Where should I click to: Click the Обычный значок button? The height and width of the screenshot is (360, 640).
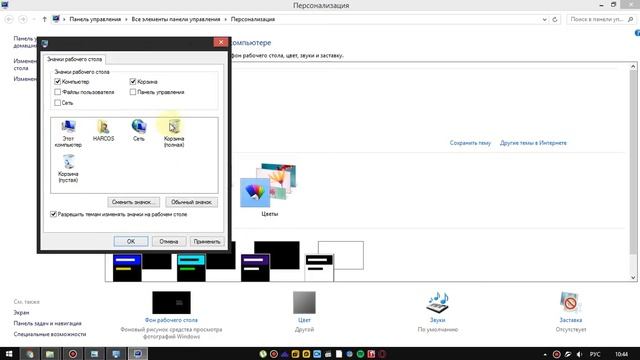click(x=191, y=202)
